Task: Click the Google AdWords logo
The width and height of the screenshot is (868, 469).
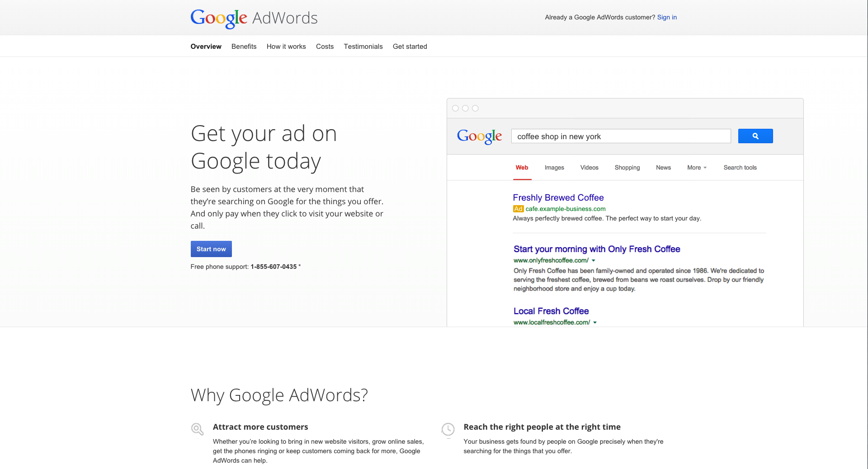Action: pos(254,18)
